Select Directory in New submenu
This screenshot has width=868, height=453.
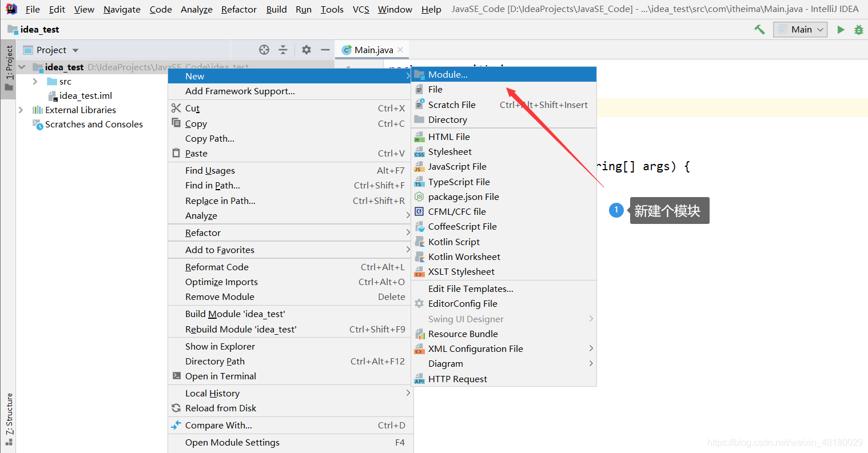[x=504, y=119]
